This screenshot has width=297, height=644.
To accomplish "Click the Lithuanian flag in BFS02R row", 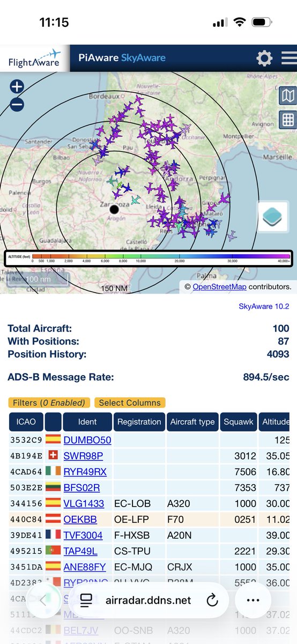I will click(x=53, y=488).
